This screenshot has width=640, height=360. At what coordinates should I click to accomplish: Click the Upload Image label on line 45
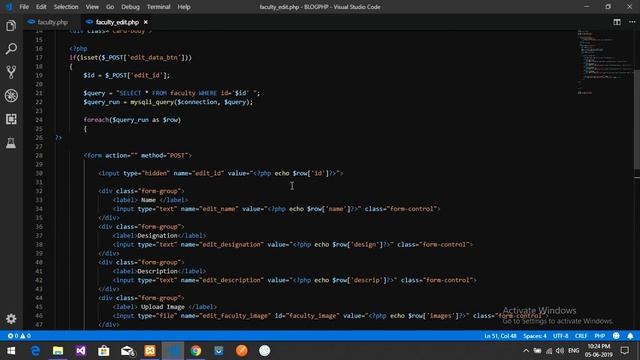[164, 307]
